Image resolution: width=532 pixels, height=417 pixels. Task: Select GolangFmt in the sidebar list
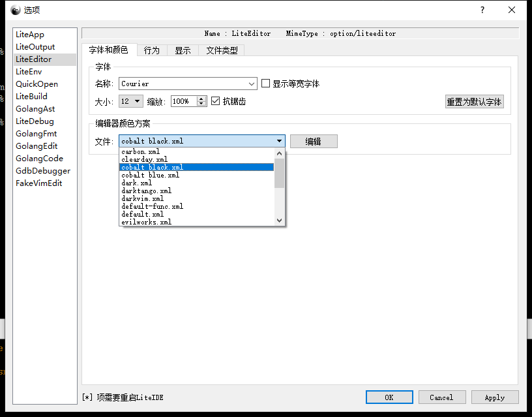[45, 134]
